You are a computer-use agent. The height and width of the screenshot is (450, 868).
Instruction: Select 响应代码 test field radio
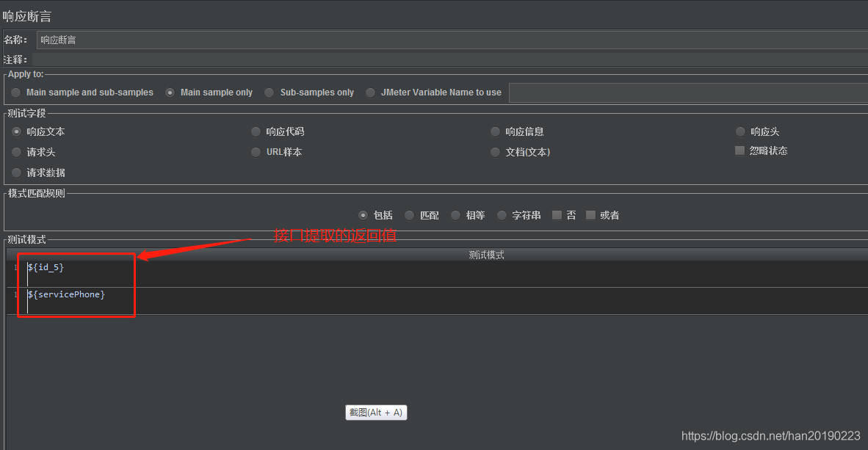pyautogui.click(x=256, y=131)
